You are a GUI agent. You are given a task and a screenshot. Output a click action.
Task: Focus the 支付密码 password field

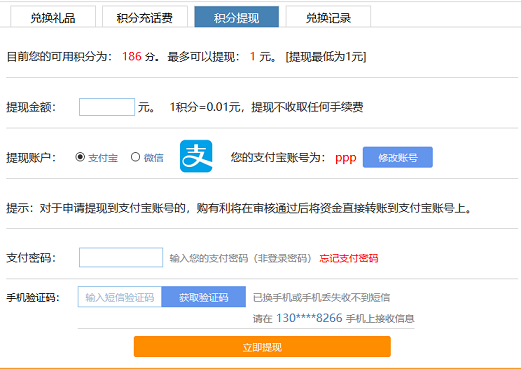click(x=121, y=257)
